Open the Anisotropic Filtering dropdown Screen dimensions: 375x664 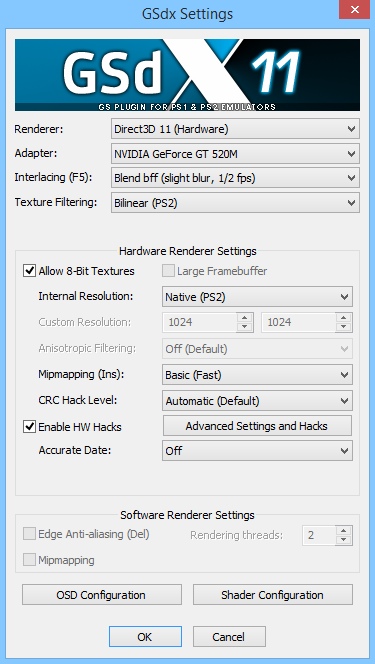[x=257, y=349]
